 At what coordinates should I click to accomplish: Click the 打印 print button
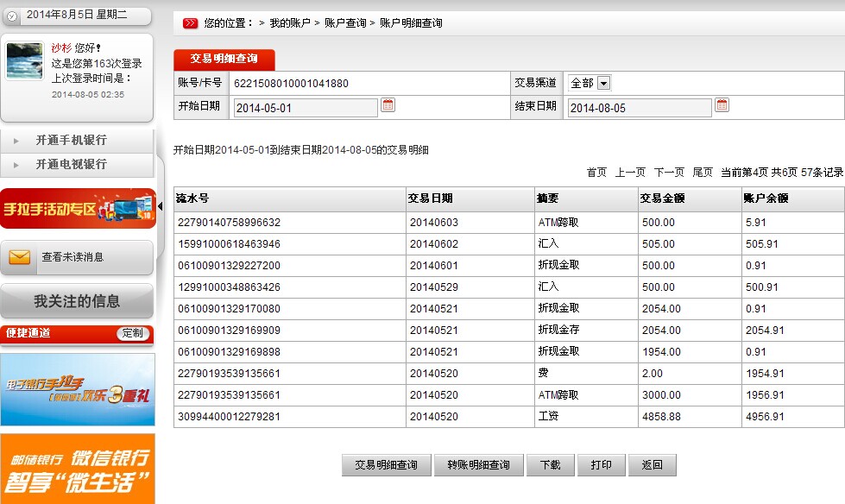point(601,465)
